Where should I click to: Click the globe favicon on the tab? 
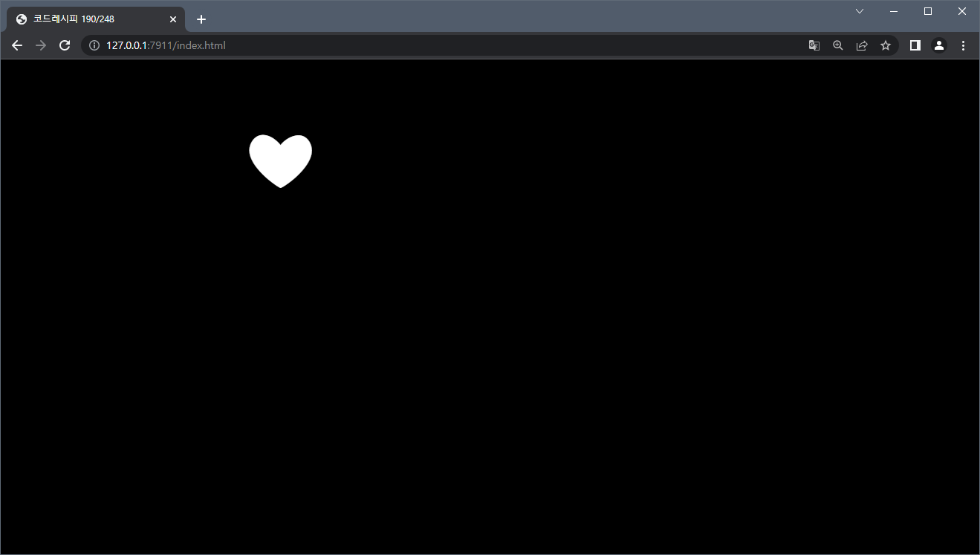(x=22, y=19)
